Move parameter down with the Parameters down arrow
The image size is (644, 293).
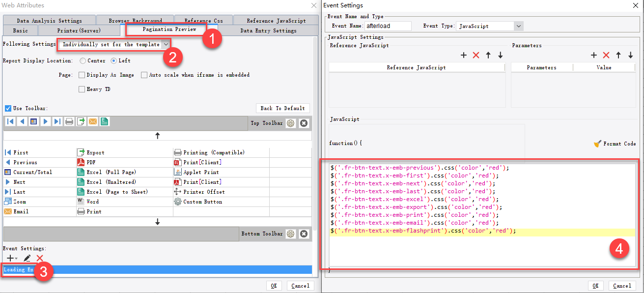pyautogui.click(x=631, y=55)
